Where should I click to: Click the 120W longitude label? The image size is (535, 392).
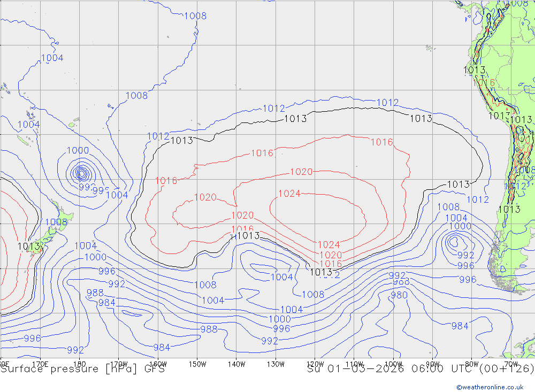[x=315, y=364]
